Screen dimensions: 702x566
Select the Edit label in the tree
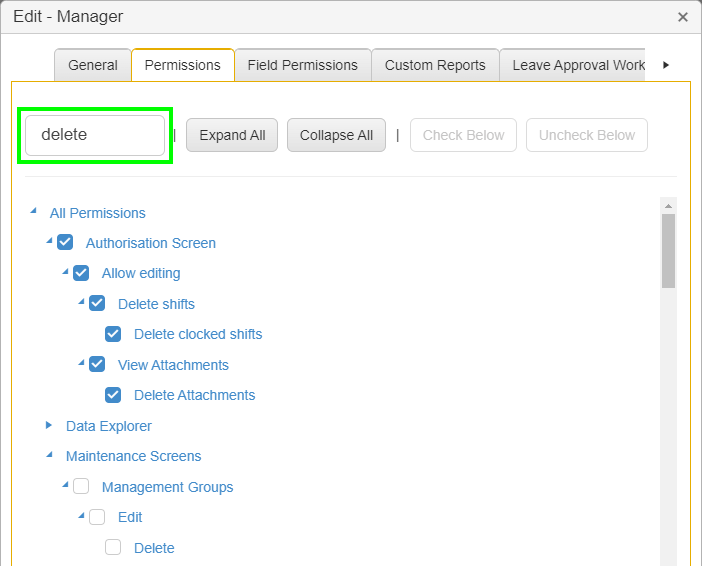[130, 517]
